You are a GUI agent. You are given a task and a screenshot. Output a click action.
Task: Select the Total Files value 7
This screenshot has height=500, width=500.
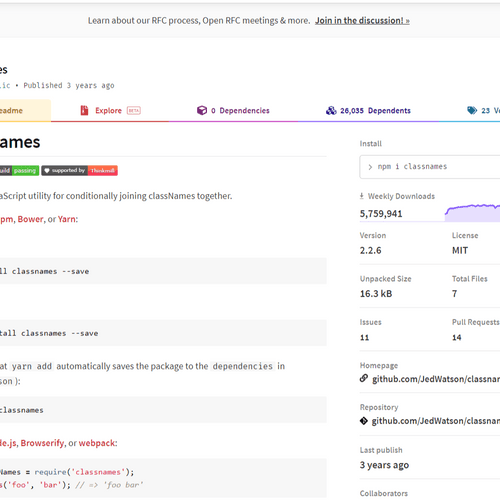pos(454,294)
